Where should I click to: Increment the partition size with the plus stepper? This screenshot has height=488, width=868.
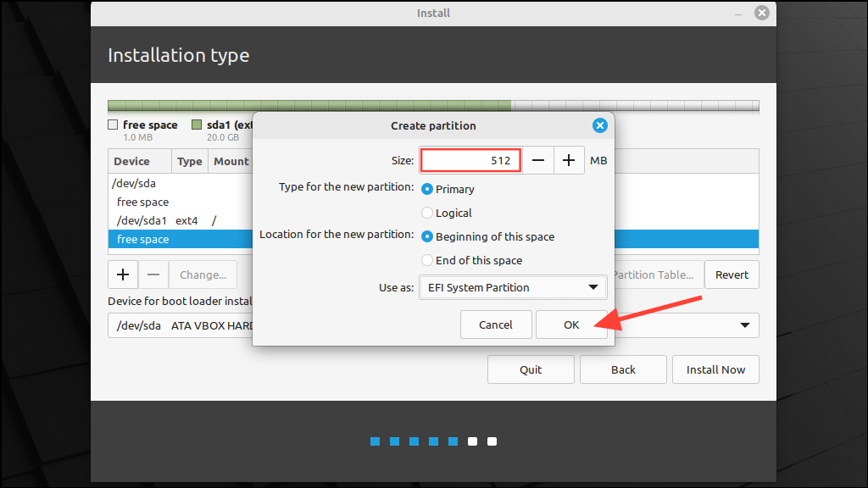tap(568, 159)
